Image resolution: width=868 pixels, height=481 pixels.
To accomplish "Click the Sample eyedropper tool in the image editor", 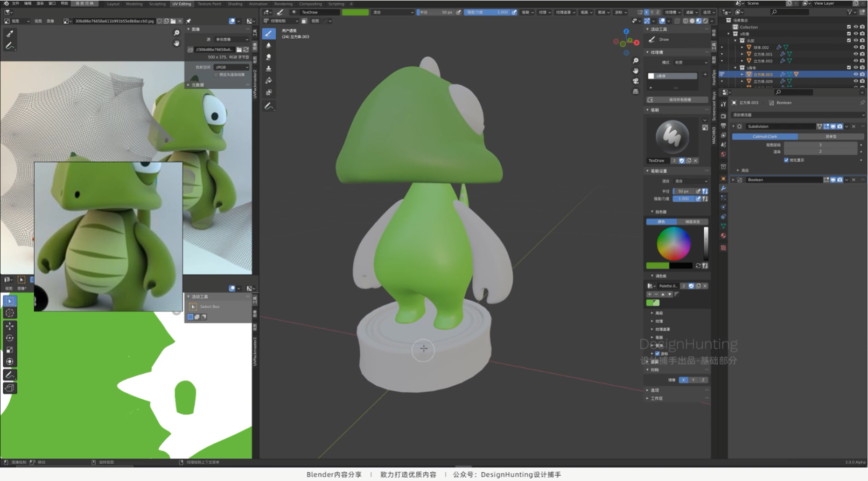I will (10, 33).
